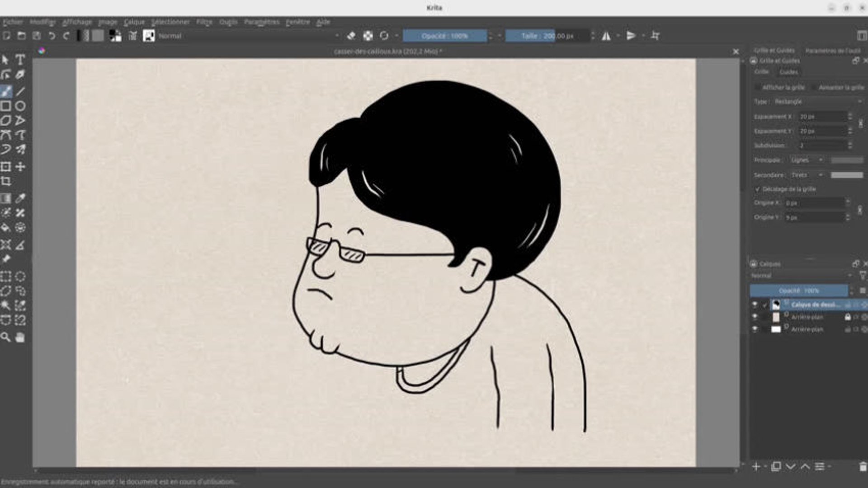Screen dimensions: 868x488
Task: Select the Fill bucket tool
Action: pyautogui.click(x=6, y=228)
